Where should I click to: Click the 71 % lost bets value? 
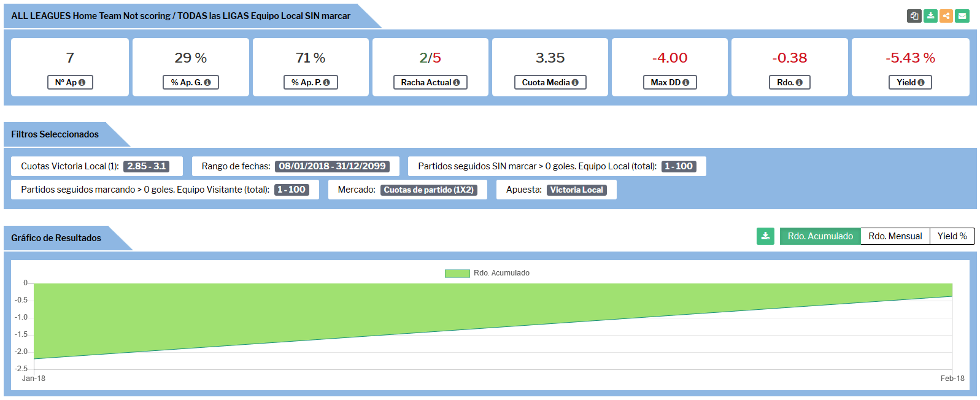(x=311, y=58)
